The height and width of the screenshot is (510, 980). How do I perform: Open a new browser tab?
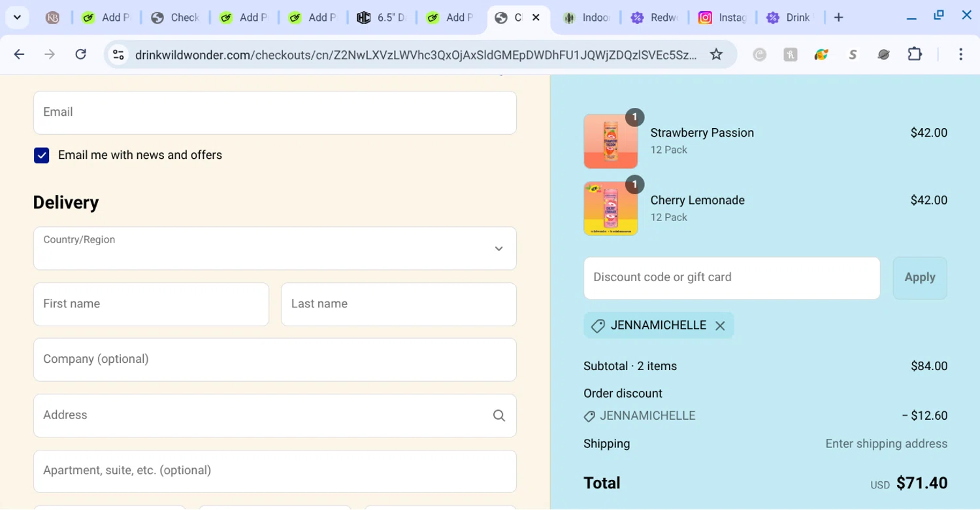(839, 18)
